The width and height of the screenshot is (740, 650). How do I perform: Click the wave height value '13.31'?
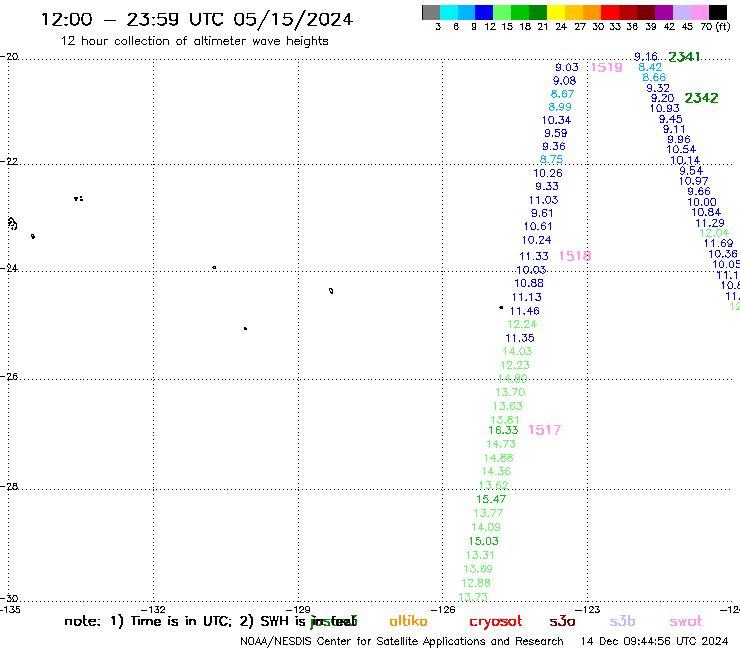pos(480,555)
